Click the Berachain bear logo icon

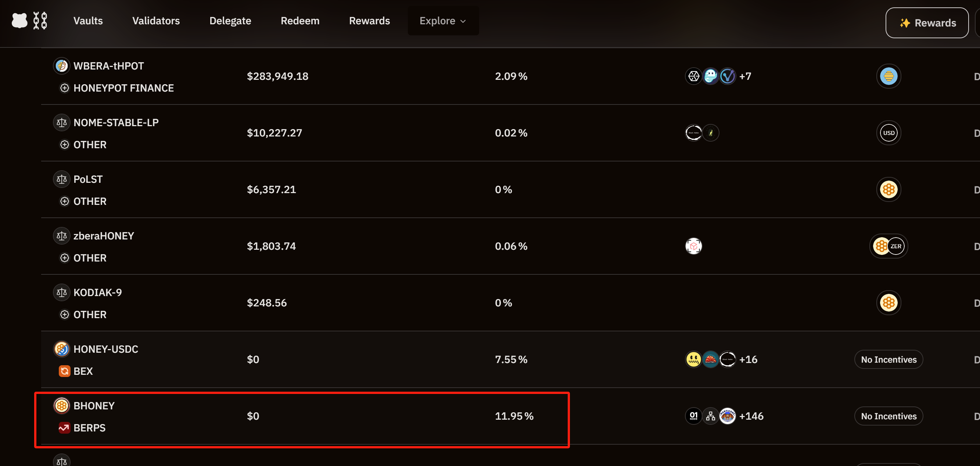pyautogui.click(x=19, y=21)
